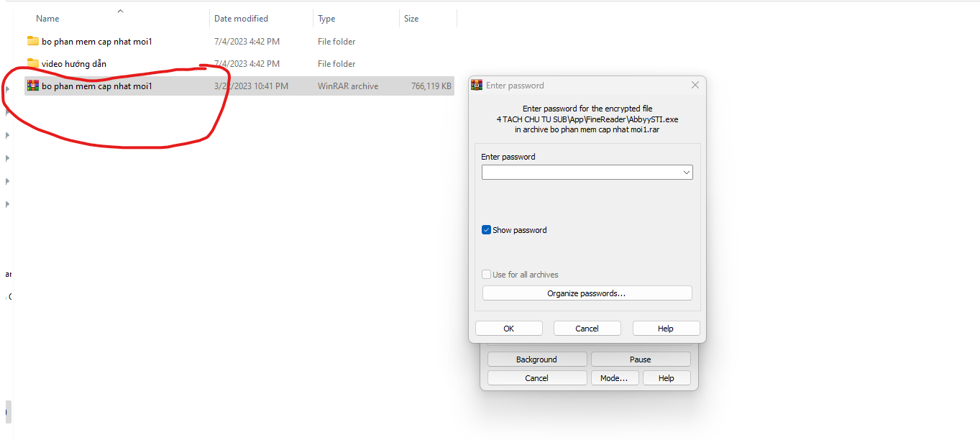Screen dimensions: 980x440
Task: Click the Size column header
Action: 411,19
